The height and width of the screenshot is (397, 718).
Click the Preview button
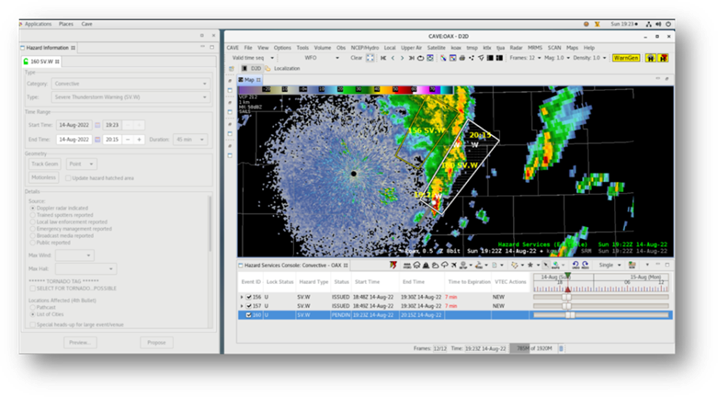[80, 343]
